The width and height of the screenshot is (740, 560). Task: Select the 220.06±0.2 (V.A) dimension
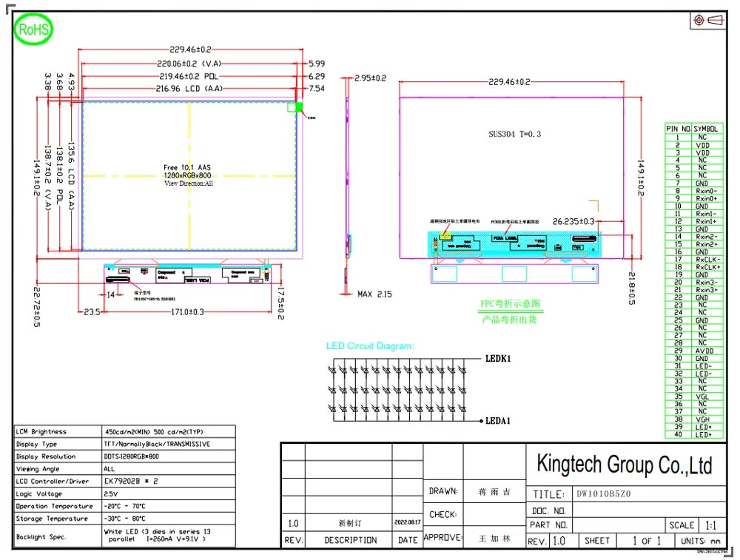click(x=189, y=64)
